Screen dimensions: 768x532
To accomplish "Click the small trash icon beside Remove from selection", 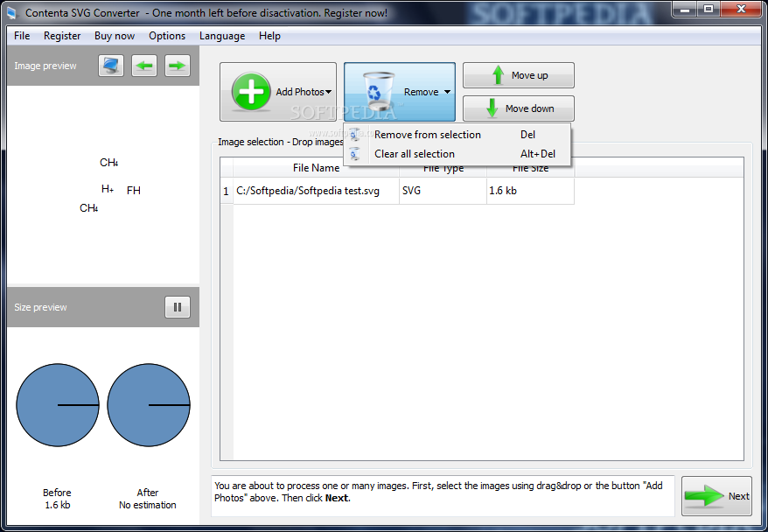I will click(x=355, y=134).
